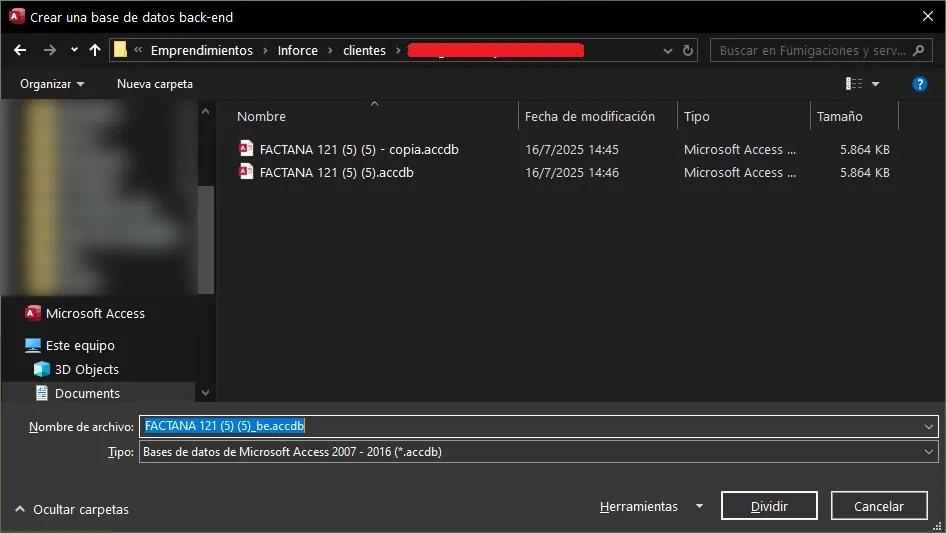
Task: Click the change view layout icon
Action: pos(854,84)
